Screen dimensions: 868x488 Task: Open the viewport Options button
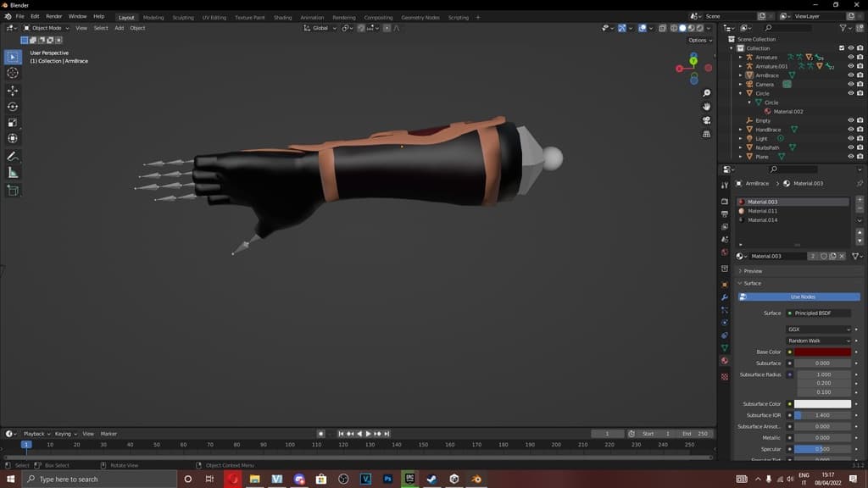(x=698, y=40)
